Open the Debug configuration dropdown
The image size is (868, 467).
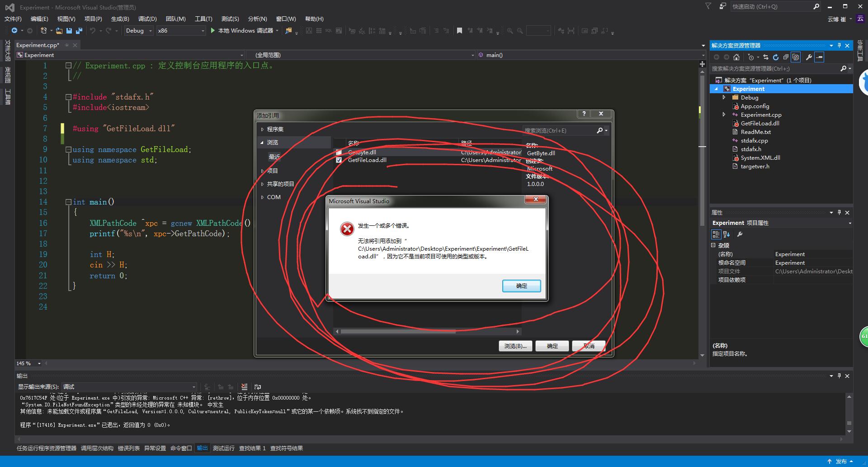coord(140,30)
